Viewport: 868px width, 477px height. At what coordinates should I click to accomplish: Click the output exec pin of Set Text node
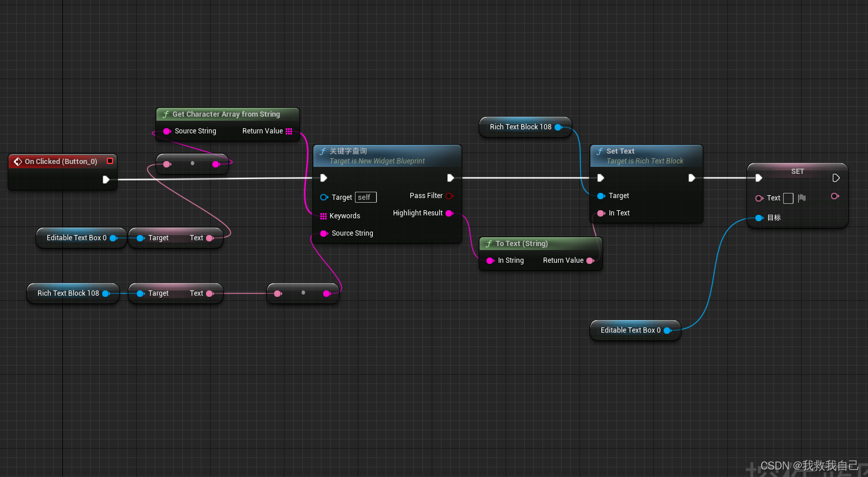(692, 178)
